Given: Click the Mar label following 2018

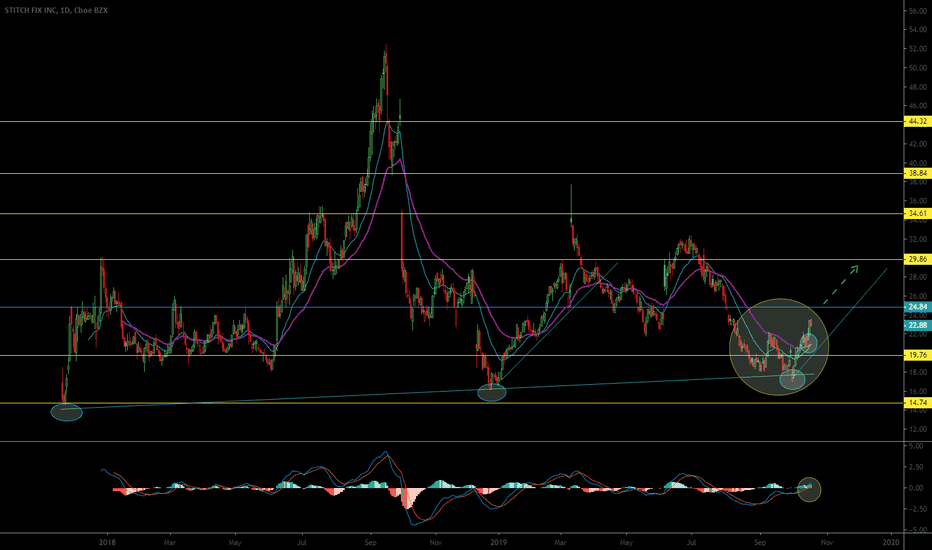Looking at the screenshot, I should click(x=170, y=542).
